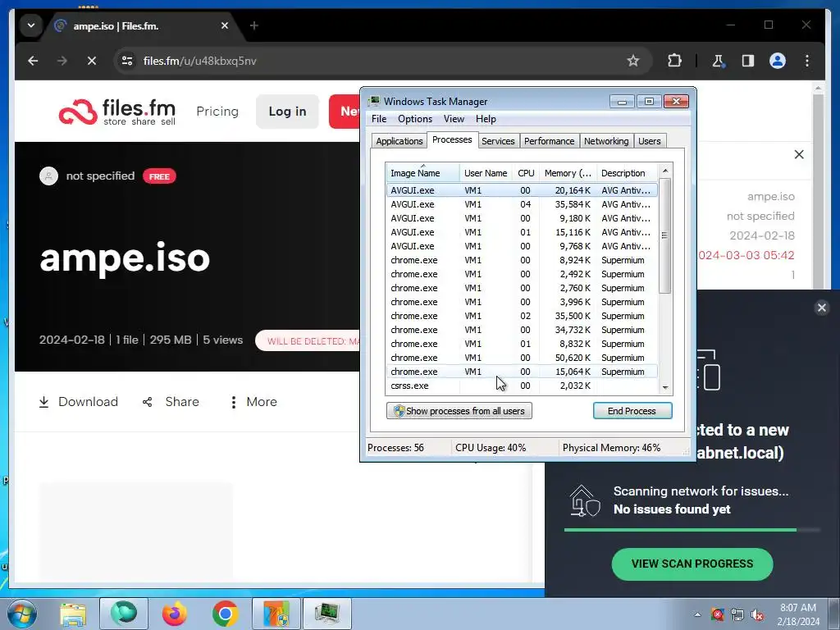Open Task Manager View menu
This screenshot has width=840, height=630.
tap(454, 119)
